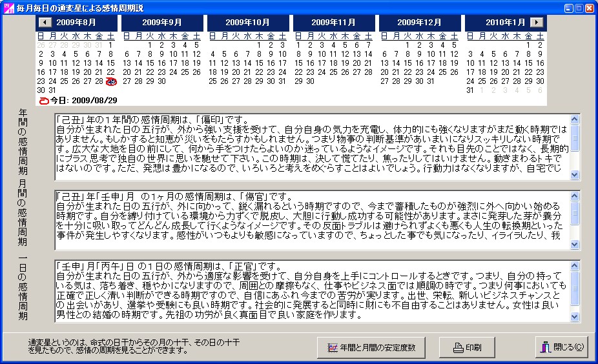Minimize the window from the title bar

click(x=569, y=8)
